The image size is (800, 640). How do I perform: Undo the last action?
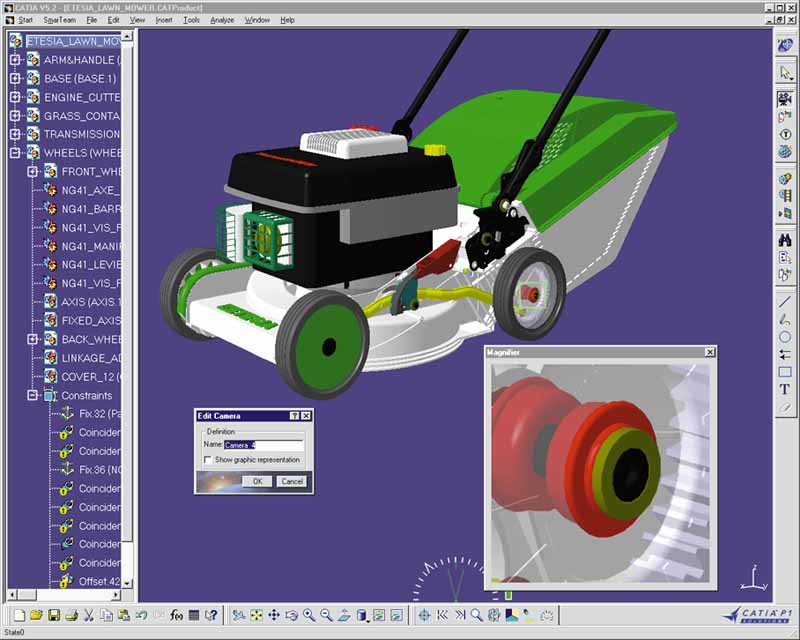click(x=141, y=615)
